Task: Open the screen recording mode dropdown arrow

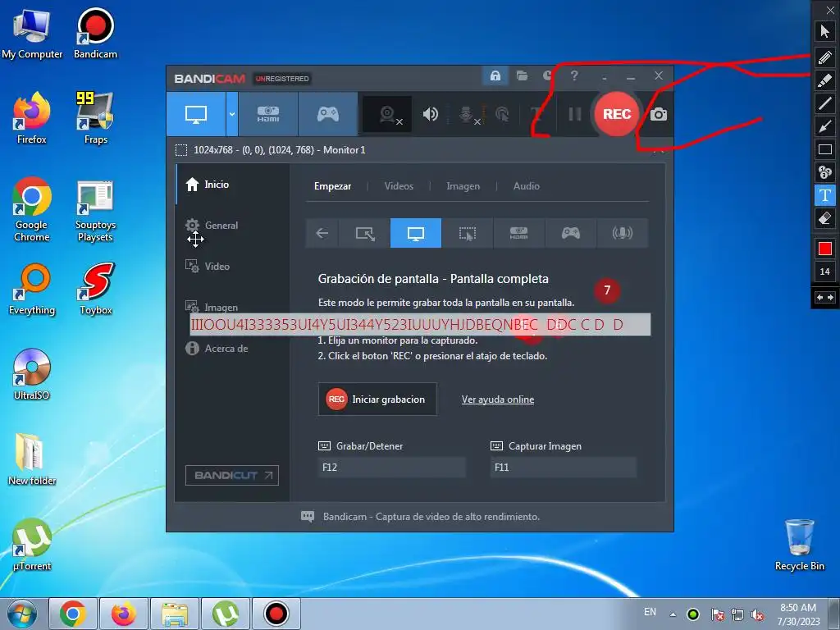Action: click(x=232, y=114)
